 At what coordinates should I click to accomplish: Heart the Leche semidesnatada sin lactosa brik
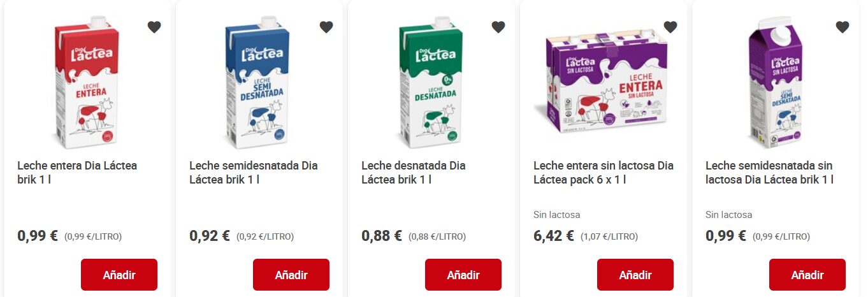pyautogui.click(x=843, y=27)
